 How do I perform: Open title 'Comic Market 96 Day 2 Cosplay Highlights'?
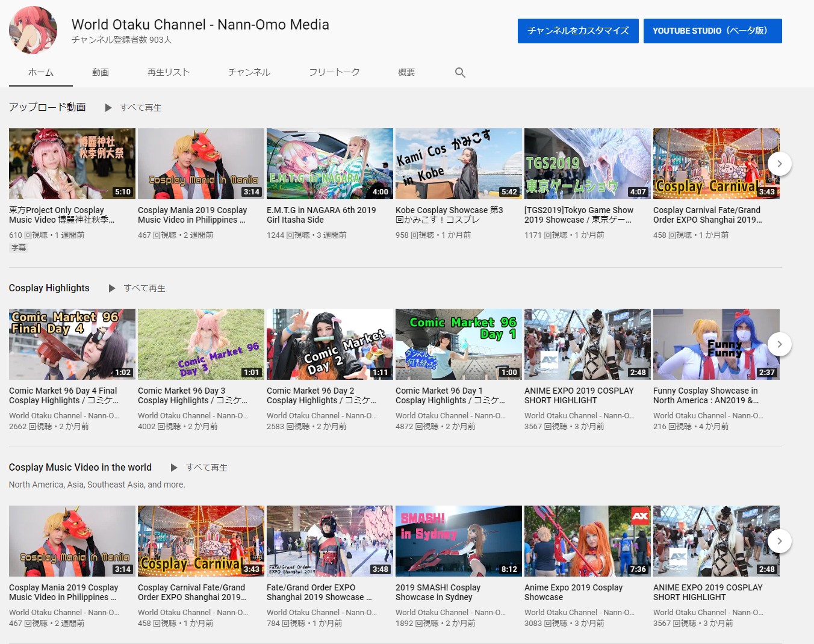pos(322,395)
